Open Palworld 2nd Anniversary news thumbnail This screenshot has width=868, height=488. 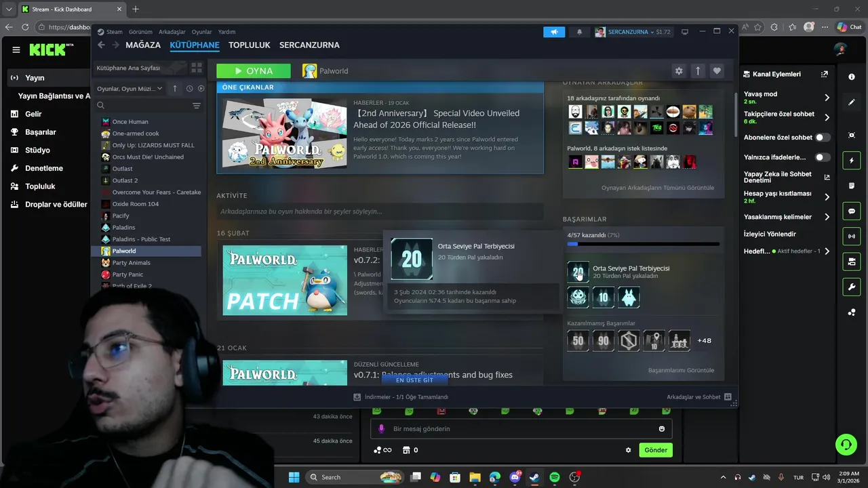click(x=285, y=133)
